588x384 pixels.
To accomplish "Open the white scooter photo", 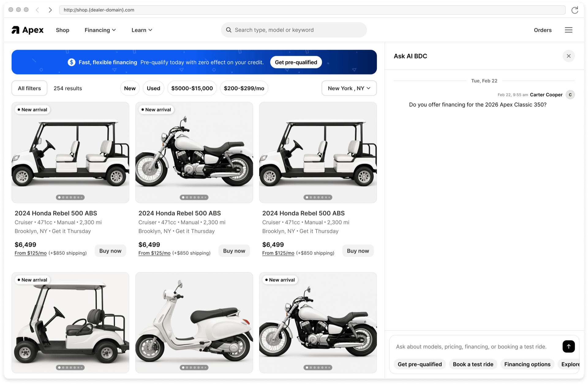I will pyautogui.click(x=194, y=322).
